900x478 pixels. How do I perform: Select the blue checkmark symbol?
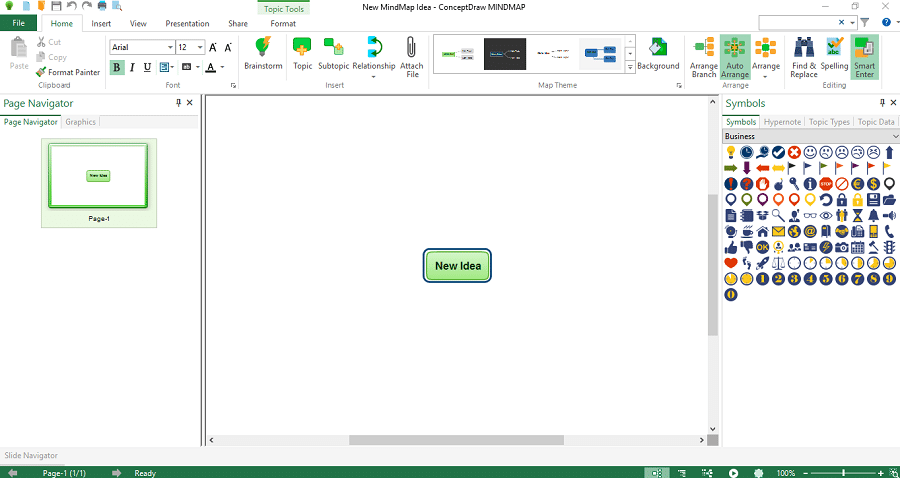coord(778,152)
